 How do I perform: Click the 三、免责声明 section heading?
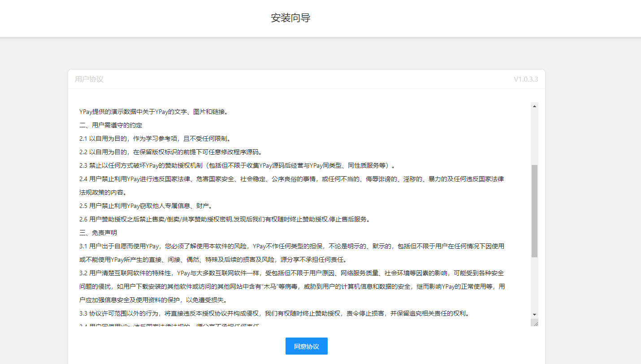click(98, 233)
